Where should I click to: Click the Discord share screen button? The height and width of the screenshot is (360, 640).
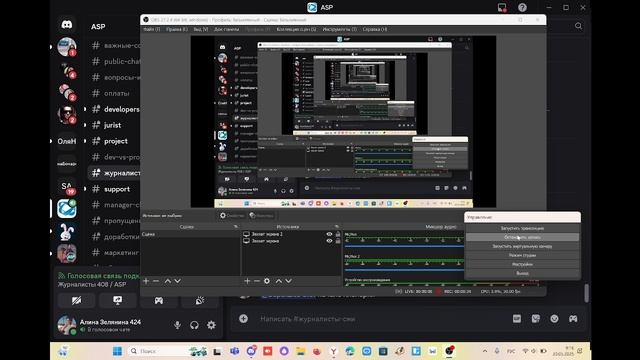pyautogui.click(x=118, y=301)
